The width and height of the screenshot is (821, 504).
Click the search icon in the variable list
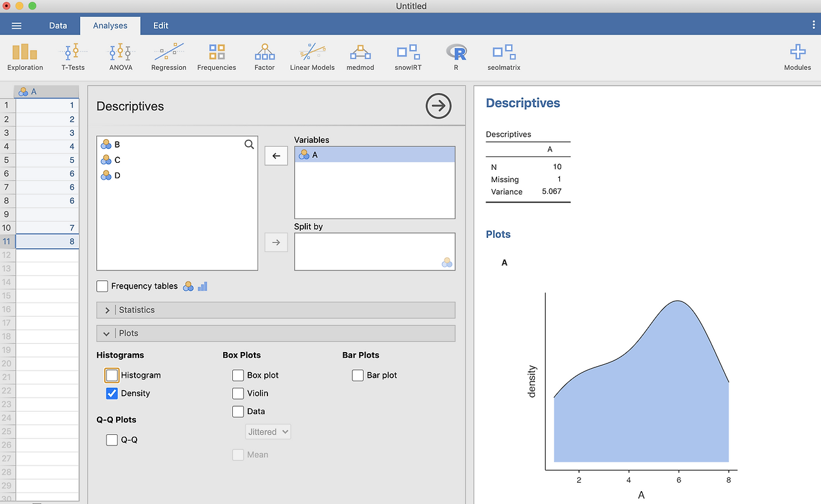[249, 145]
